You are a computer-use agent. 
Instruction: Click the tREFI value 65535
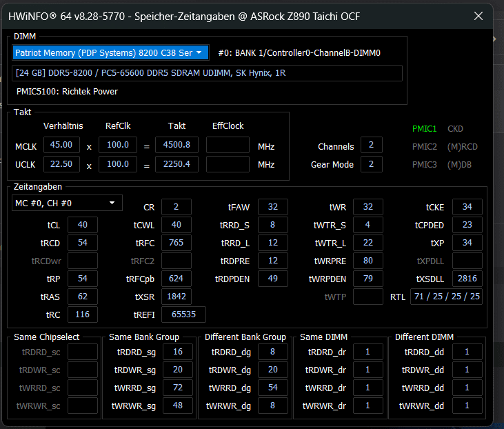click(183, 315)
